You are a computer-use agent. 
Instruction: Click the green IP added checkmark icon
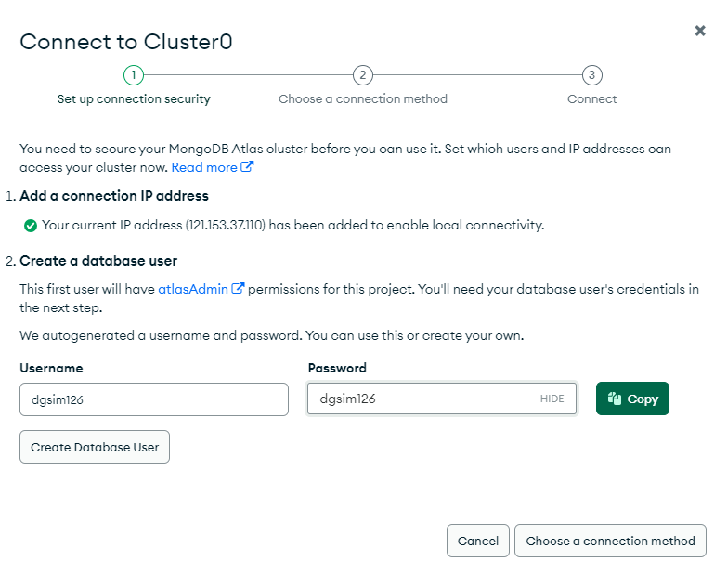(x=30, y=226)
